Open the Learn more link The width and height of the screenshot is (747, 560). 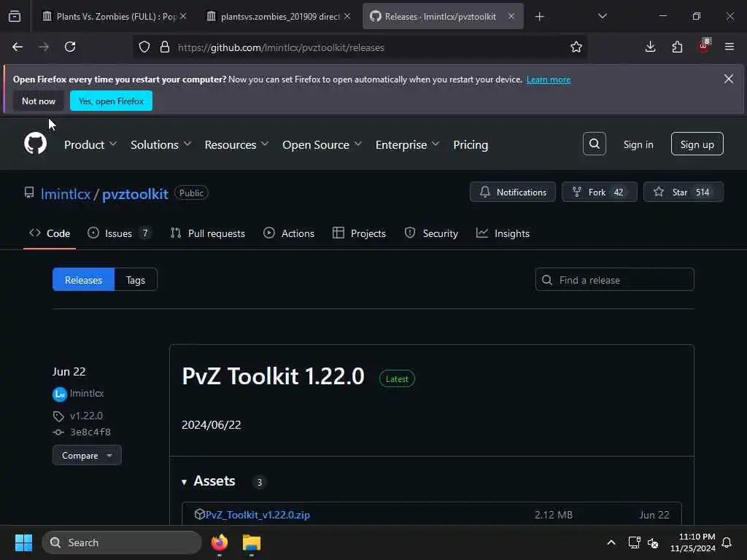[x=549, y=79]
